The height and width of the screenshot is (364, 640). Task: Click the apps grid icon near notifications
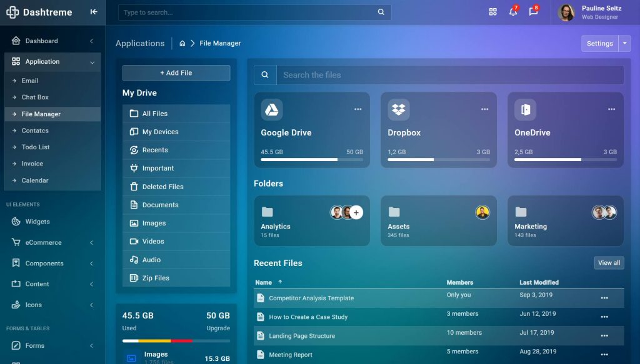[492, 12]
